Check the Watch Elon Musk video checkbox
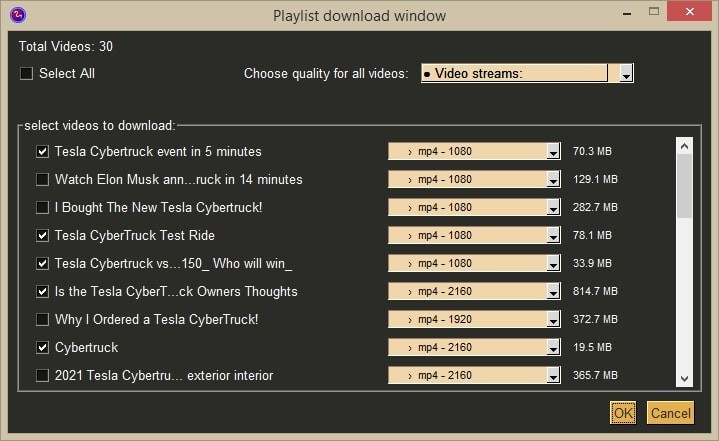 42,180
